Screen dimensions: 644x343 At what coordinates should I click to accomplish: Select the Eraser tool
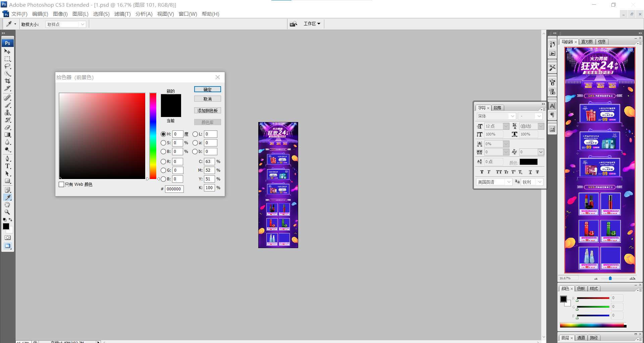click(7, 127)
